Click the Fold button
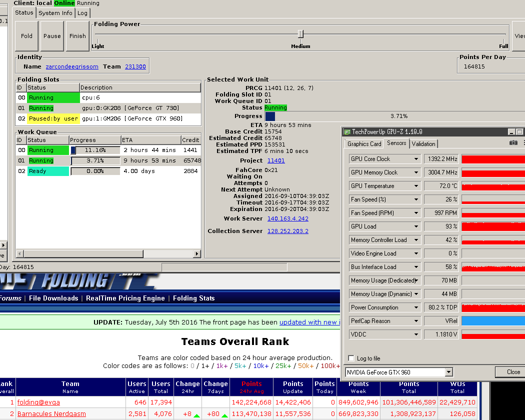The width and height of the screenshot is (525, 420). click(x=27, y=36)
